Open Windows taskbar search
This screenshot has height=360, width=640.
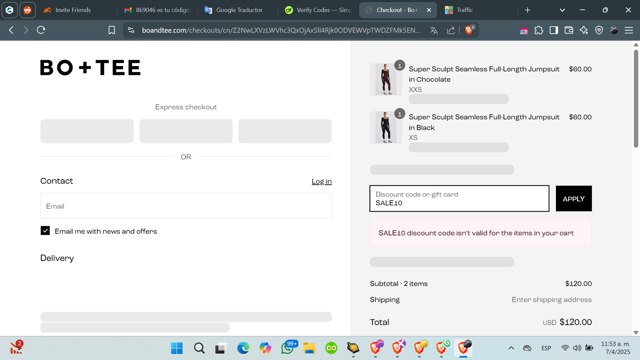[x=199, y=348]
